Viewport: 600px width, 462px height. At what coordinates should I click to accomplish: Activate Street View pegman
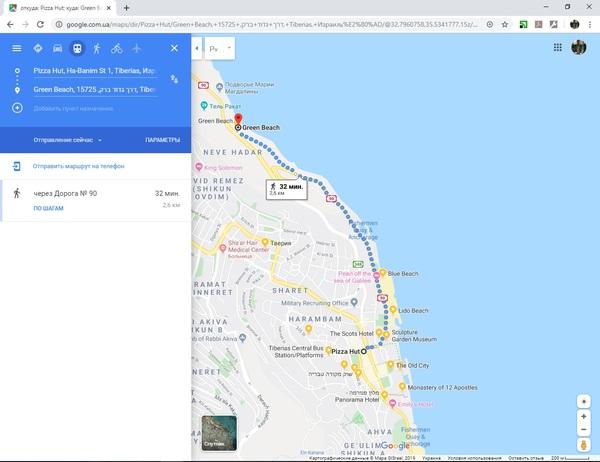pos(584,445)
